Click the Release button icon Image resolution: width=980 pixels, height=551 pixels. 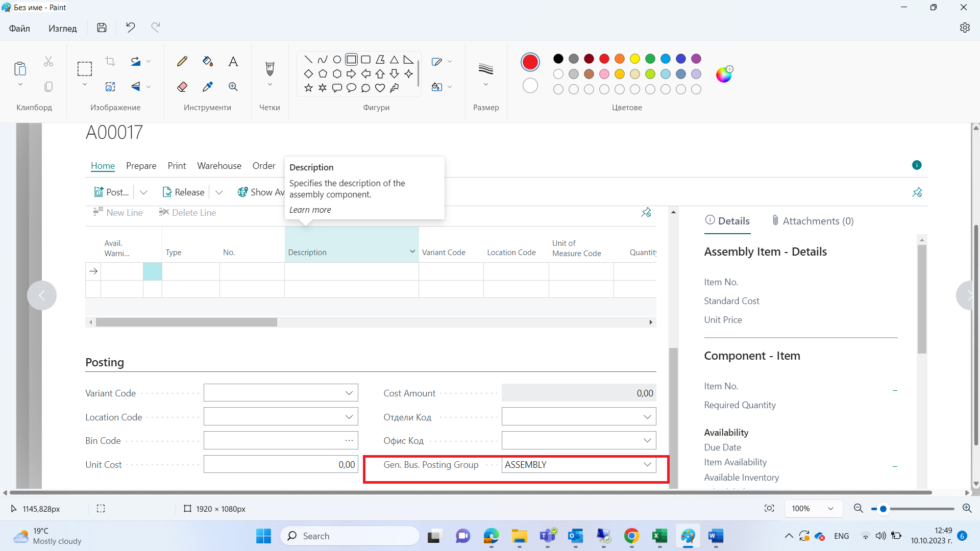click(167, 192)
